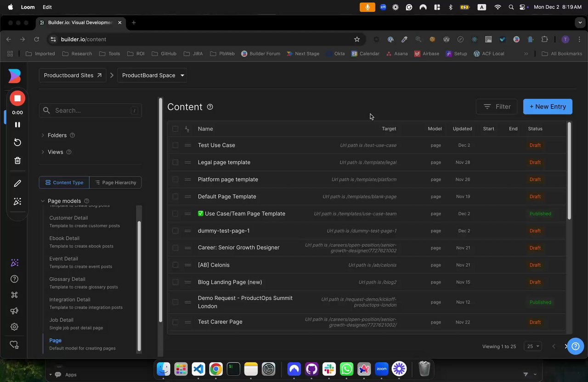
Task: Open the blue floating help button
Action: [576, 346]
